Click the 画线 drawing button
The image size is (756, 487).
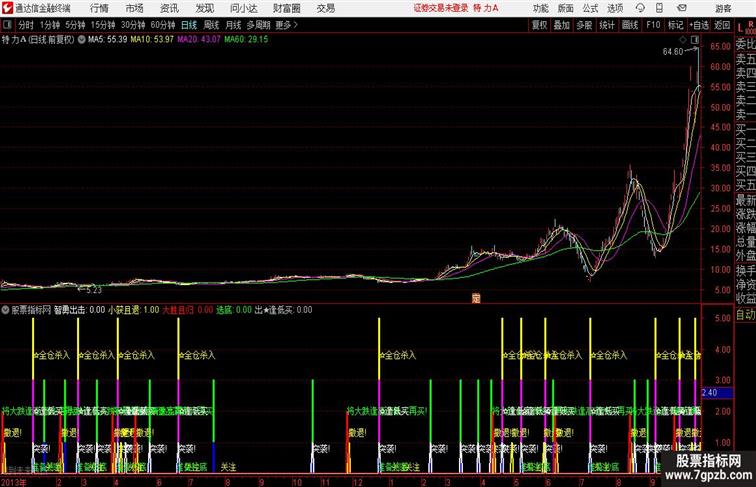(630, 25)
